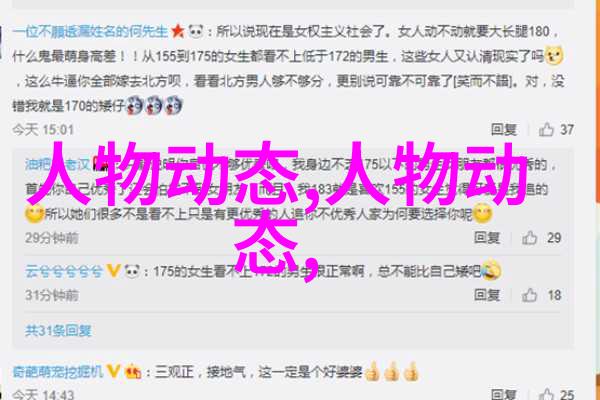This screenshot has height=400, width=600.
Task: Open the profile link starting with 油
Action: 57,165
